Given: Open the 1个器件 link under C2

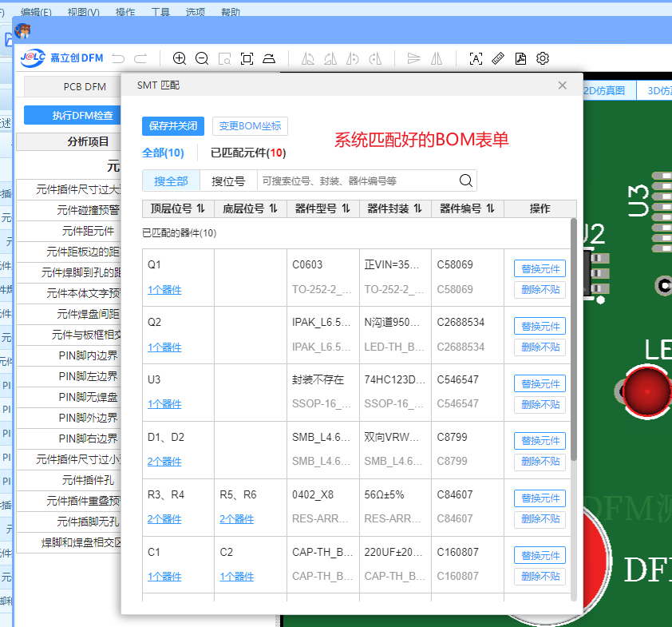Looking at the screenshot, I should point(236,577).
